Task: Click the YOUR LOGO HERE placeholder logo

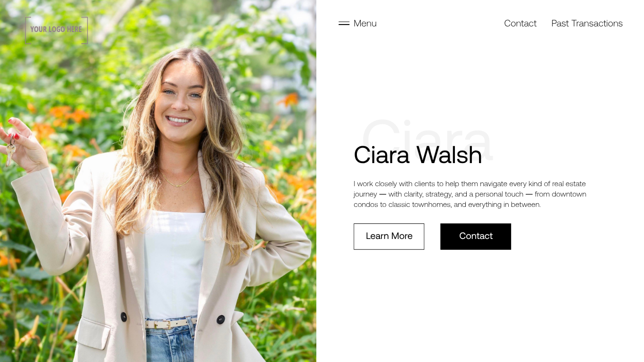Action: 57,30
